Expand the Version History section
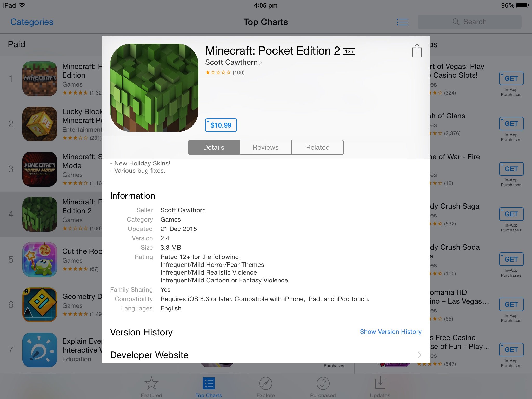 coord(390,331)
